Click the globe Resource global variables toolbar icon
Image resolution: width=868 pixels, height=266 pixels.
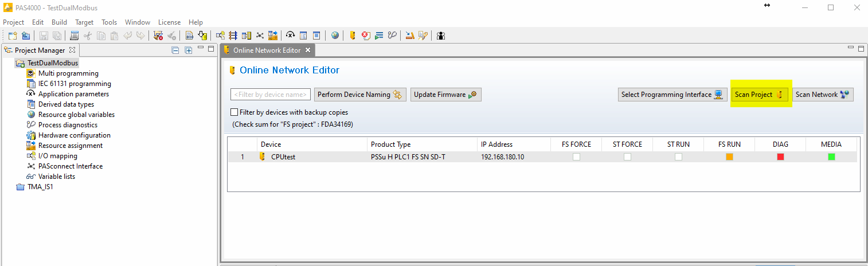click(x=335, y=36)
